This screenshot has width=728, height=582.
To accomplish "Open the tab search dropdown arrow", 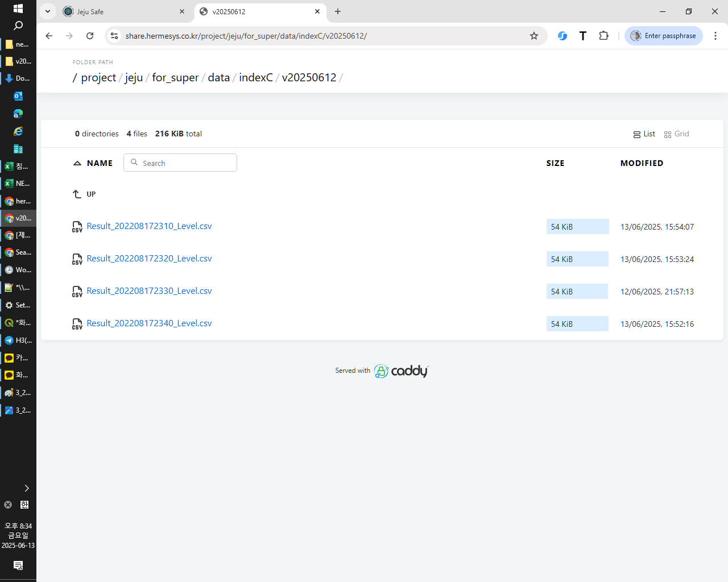I will [48, 11].
